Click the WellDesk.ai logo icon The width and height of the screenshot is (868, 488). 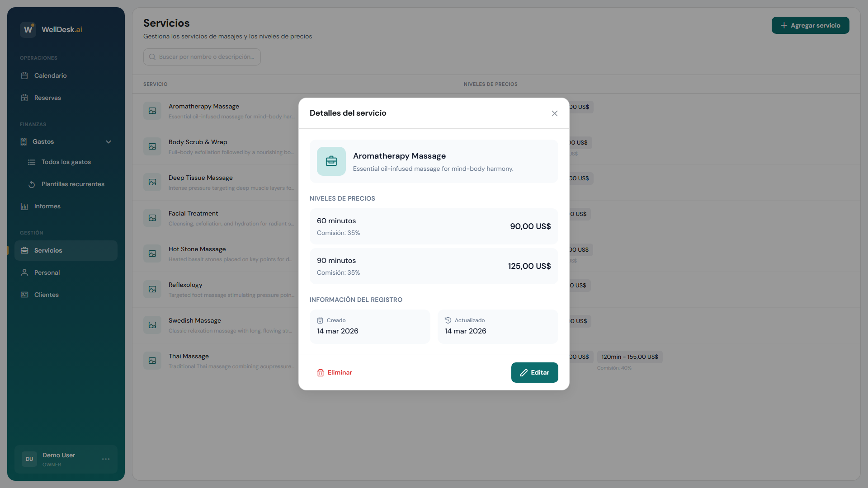(28, 29)
